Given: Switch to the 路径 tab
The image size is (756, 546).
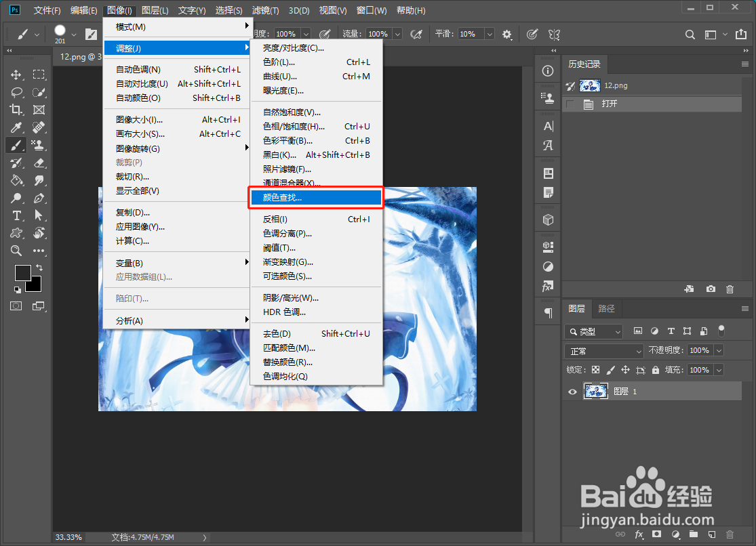Looking at the screenshot, I should tap(606, 308).
